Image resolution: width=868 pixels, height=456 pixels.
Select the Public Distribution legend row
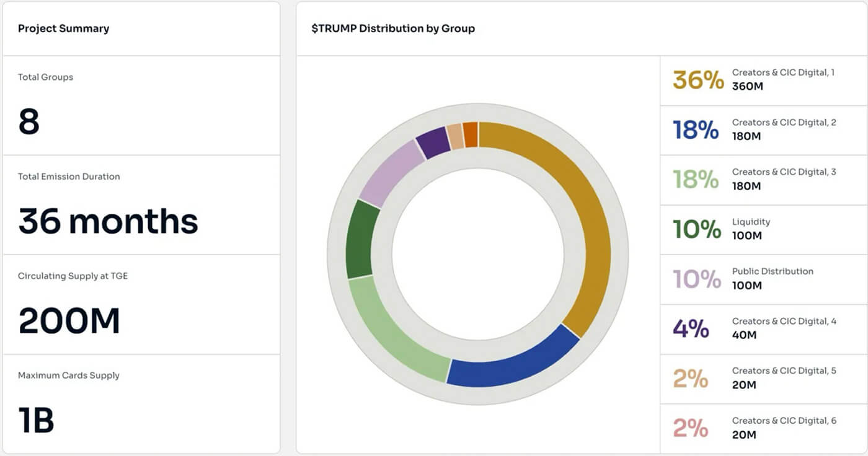763,279
